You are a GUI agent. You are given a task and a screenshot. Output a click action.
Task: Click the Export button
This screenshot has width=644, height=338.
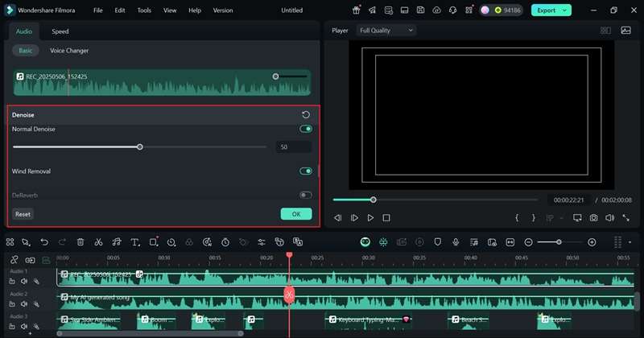pyautogui.click(x=546, y=10)
